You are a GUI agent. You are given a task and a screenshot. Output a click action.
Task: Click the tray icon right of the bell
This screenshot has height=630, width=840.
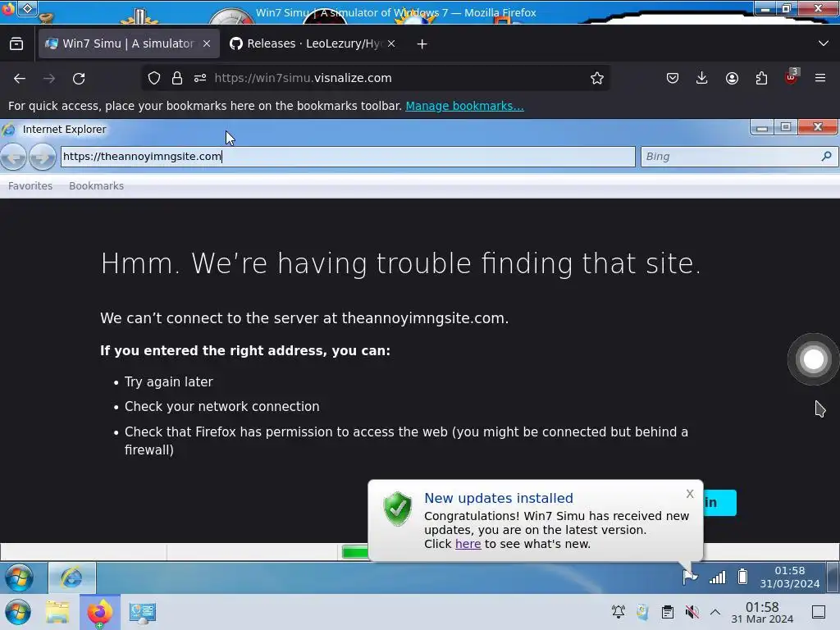pyautogui.click(x=642, y=612)
